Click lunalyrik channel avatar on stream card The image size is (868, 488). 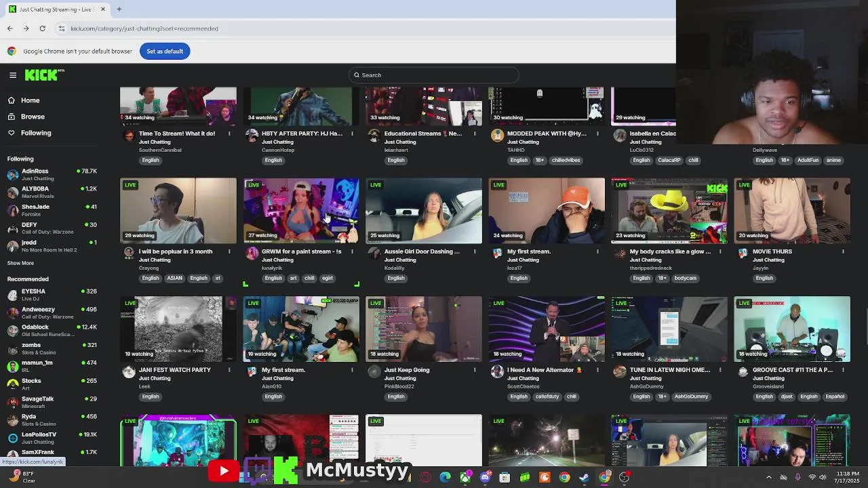(252, 253)
